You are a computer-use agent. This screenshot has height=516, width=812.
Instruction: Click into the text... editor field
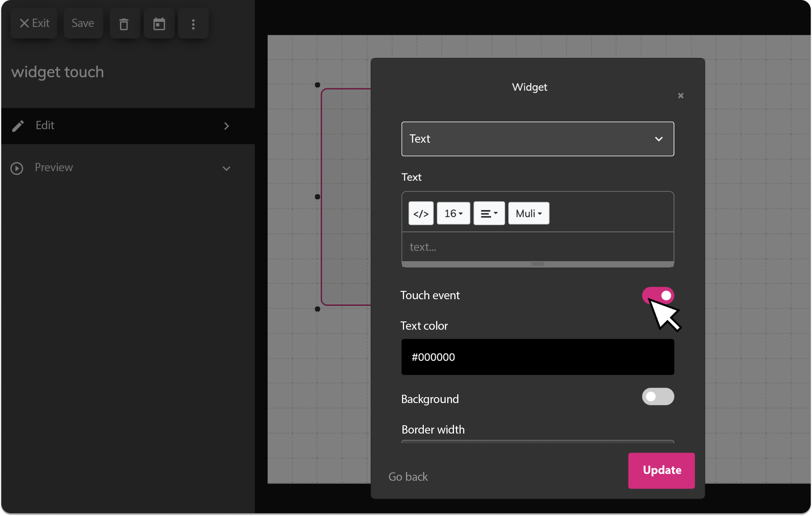pyautogui.click(x=538, y=247)
